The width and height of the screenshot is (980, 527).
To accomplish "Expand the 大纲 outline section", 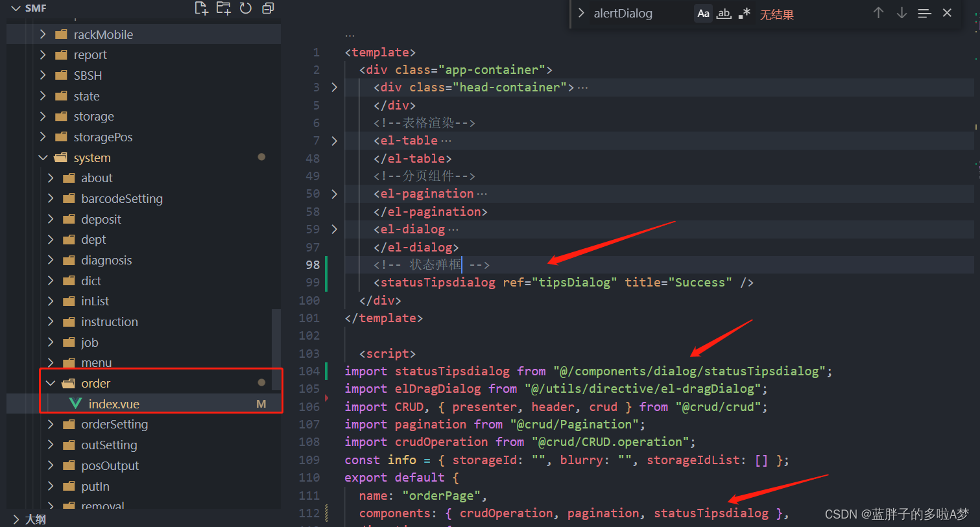I will [16, 519].
